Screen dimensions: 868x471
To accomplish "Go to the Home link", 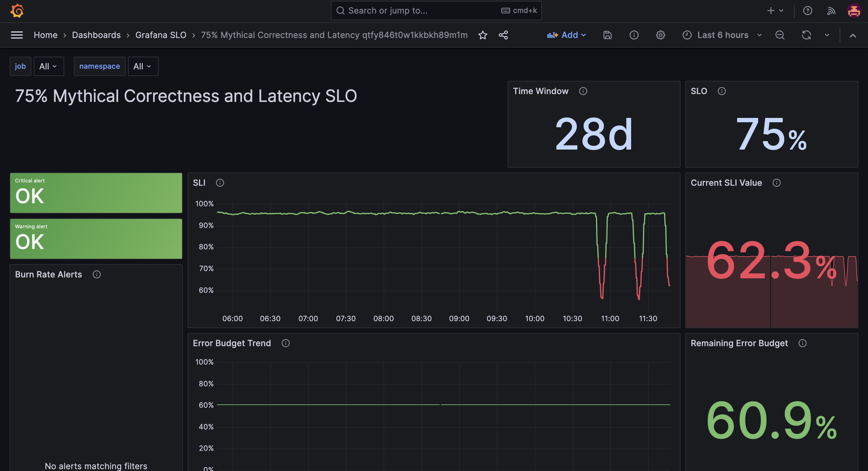I will 45,35.
